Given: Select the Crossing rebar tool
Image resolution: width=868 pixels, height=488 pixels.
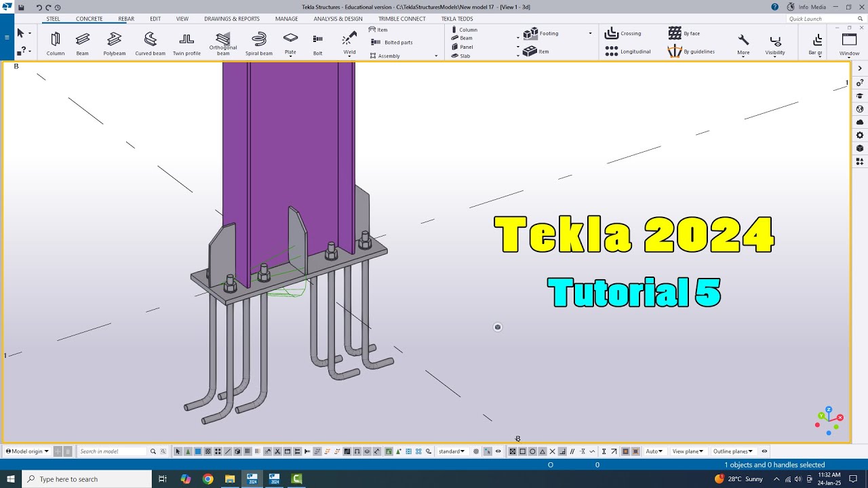Looking at the screenshot, I should pyautogui.click(x=623, y=33).
